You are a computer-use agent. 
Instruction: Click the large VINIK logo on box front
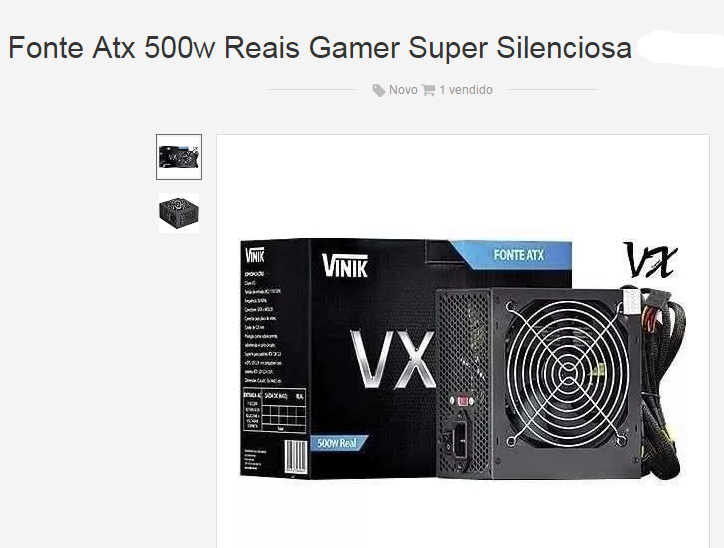point(345,266)
